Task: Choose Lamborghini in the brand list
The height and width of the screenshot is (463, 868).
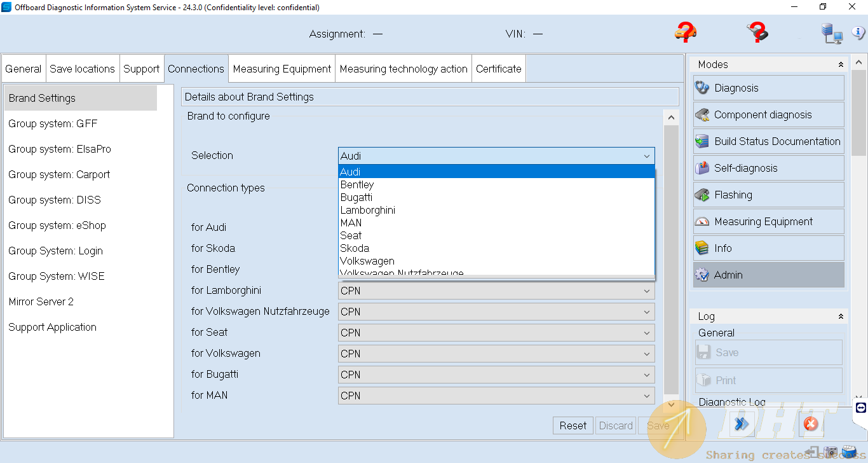Action: (x=367, y=210)
